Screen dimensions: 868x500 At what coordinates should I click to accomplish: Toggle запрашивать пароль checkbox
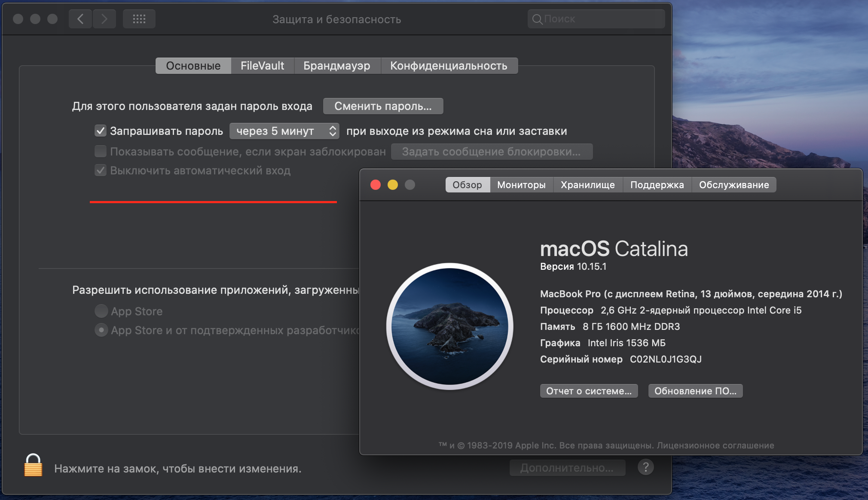[x=100, y=131]
